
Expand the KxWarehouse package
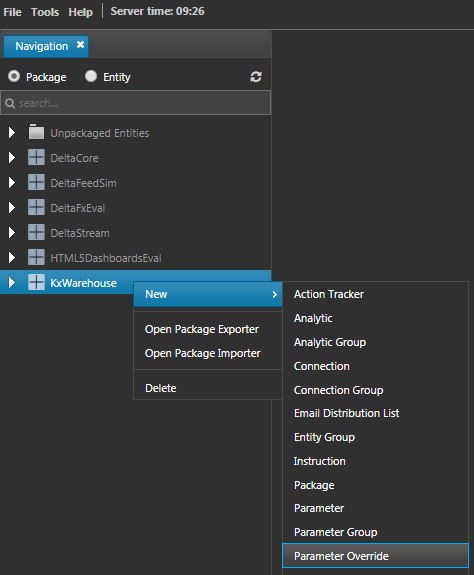tap(12, 282)
